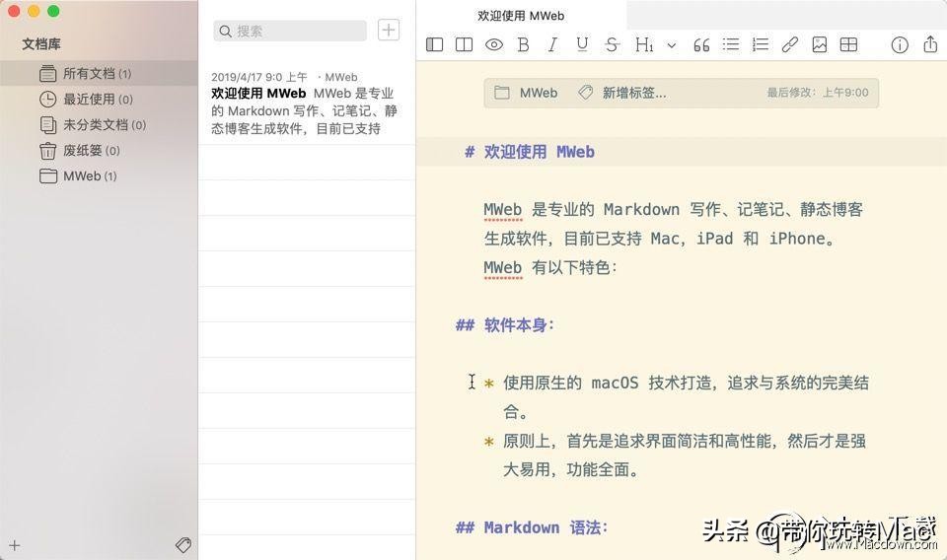947x560 pixels.
Task: Show document info
Action: 900,44
